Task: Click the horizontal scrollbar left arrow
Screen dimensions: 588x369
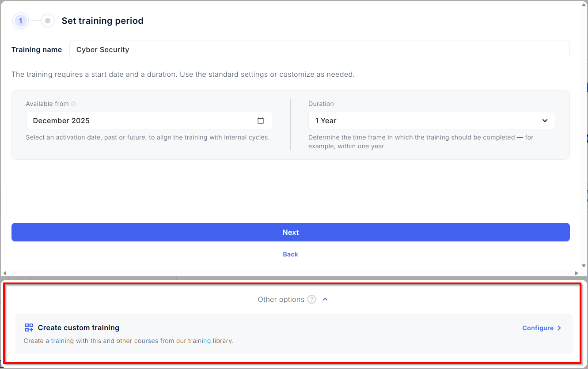Action: click(4, 273)
